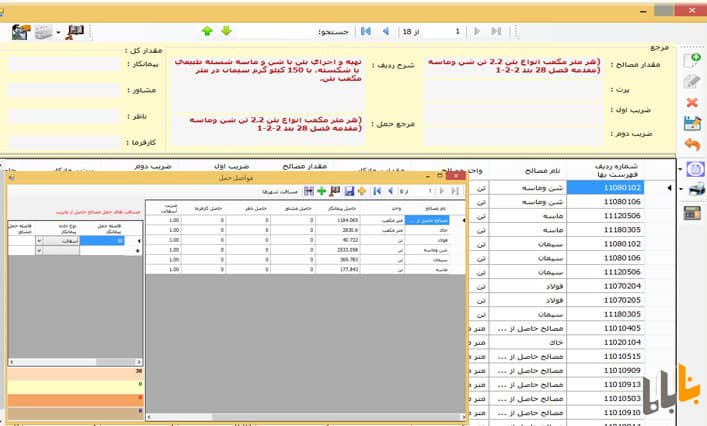The image size is (707, 426).
Task: Go to next record in main toolbar
Action: tap(477, 31)
